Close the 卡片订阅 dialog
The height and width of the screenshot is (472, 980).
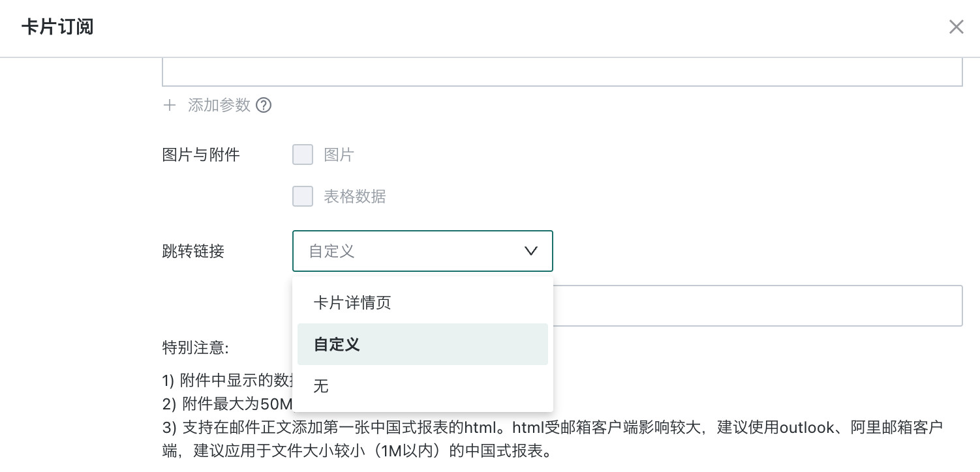(x=956, y=27)
